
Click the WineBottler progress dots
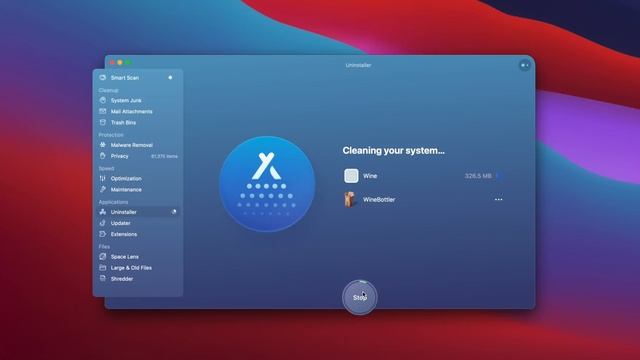(498, 200)
